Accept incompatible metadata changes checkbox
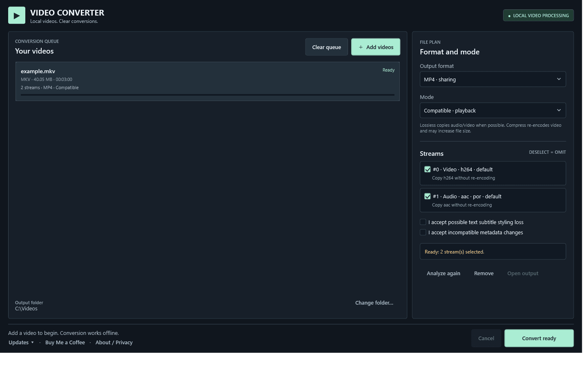 click(423, 232)
